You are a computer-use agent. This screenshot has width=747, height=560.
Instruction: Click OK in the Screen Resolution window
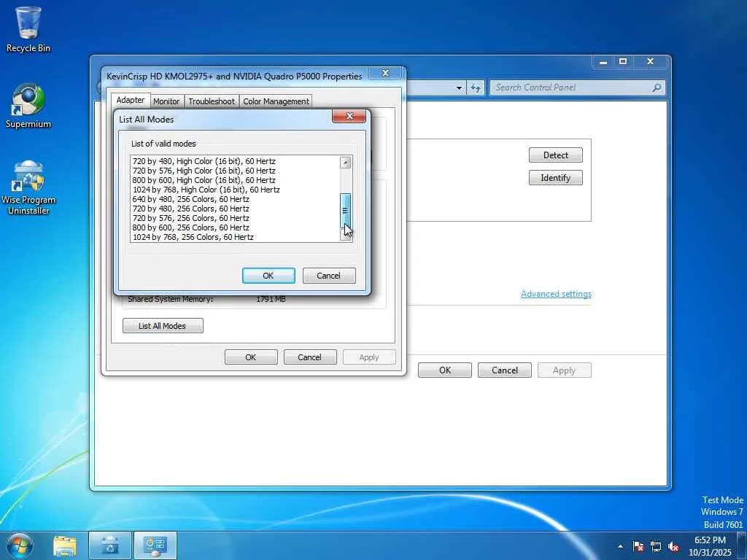coord(445,370)
